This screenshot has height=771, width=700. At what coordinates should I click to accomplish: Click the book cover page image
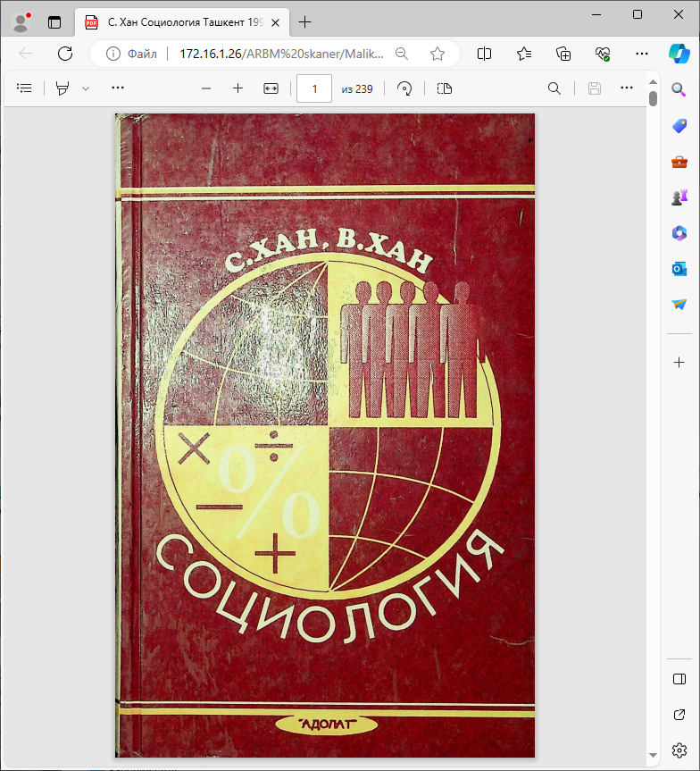325,436
